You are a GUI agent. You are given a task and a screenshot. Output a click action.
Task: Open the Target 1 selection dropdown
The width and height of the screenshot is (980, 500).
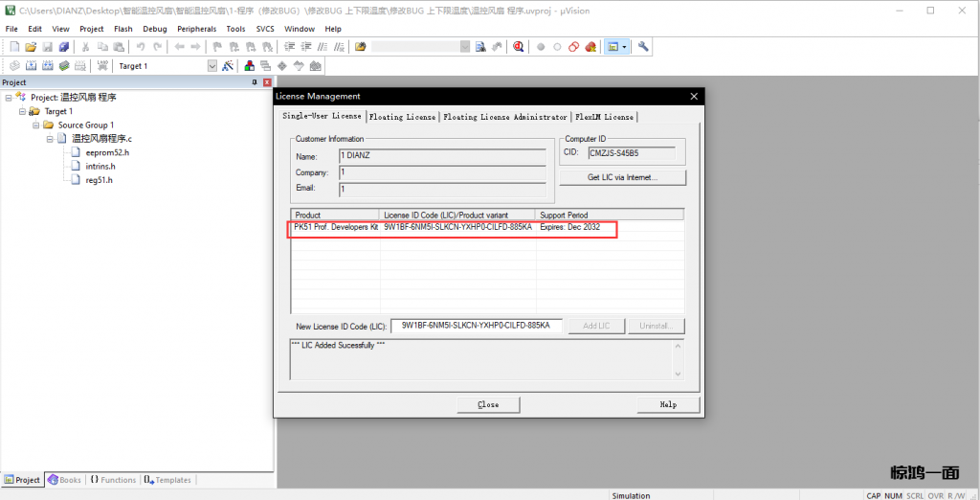(x=212, y=66)
